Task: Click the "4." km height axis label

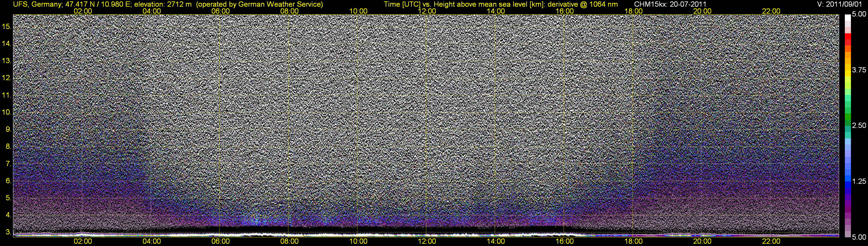Action: [8, 215]
